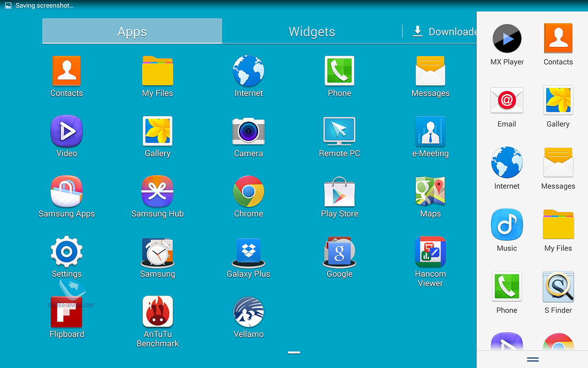Tap the app drawer page indicator

294,353
